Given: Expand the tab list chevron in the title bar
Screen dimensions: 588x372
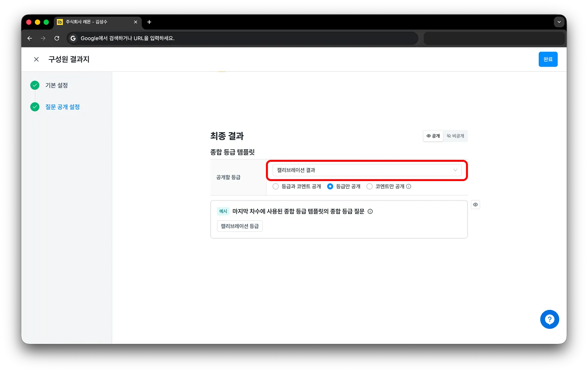Looking at the screenshot, I should (x=559, y=22).
